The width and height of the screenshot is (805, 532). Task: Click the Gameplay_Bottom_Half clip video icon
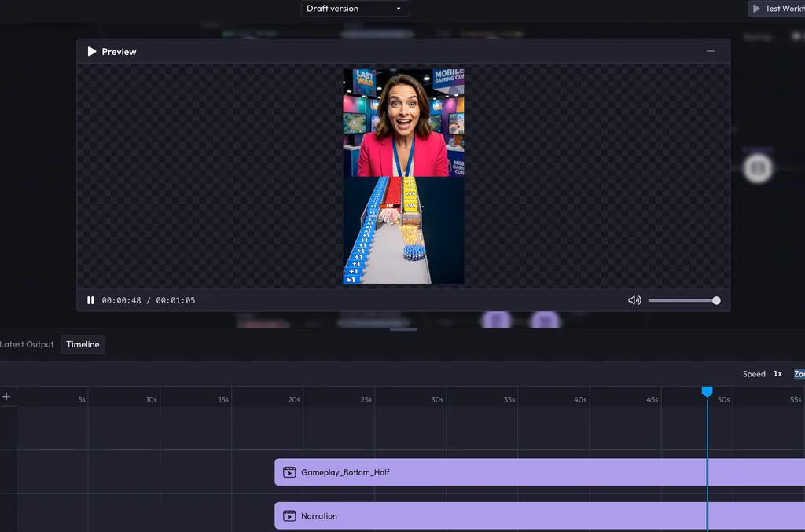[x=289, y=472]
